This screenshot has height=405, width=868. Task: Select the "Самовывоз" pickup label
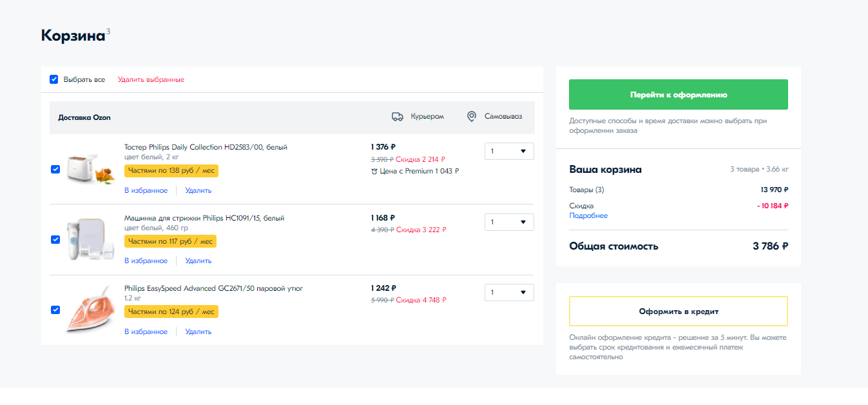pos(503,117)
